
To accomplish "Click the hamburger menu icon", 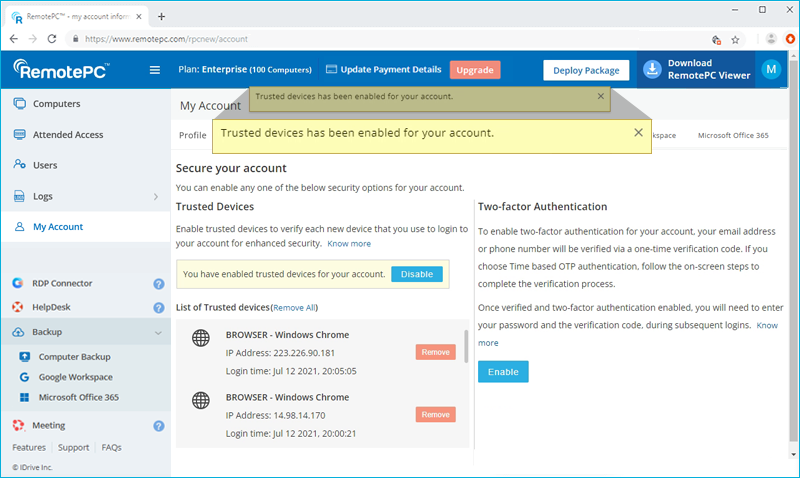I will tap(154, 70).
